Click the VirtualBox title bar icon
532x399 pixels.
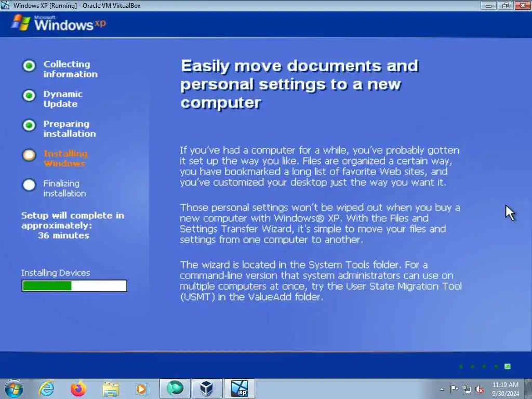(5, 5)
